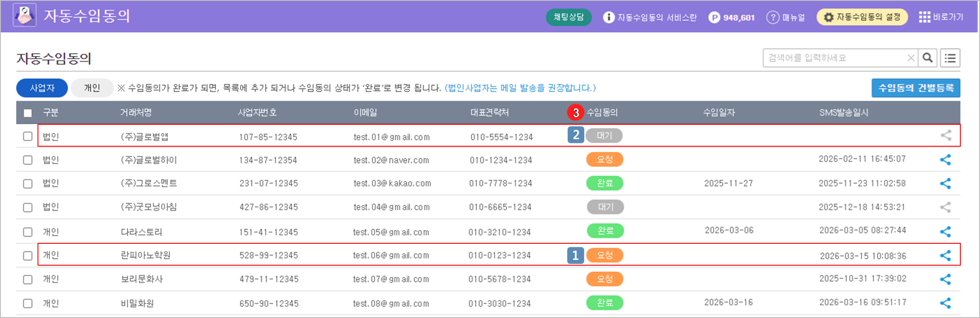Click the 매뉴얼 question mark icon

click(773, 17)
